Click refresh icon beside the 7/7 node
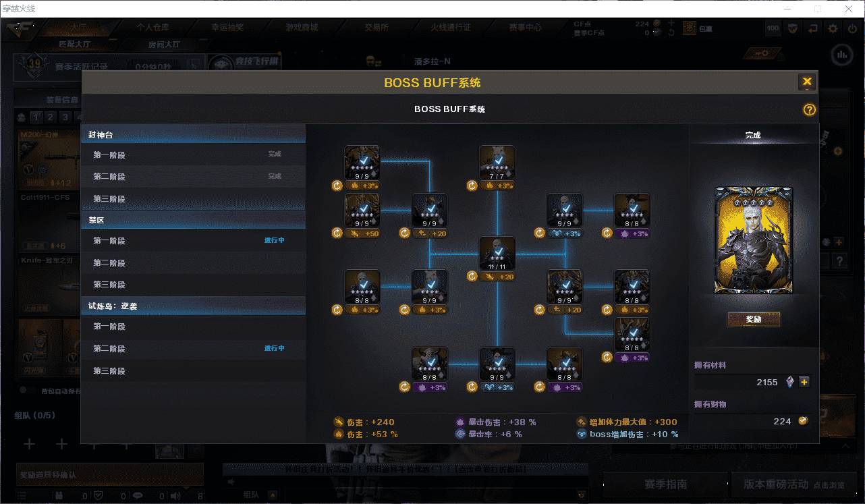865x504 pixels. click(472, 185)
